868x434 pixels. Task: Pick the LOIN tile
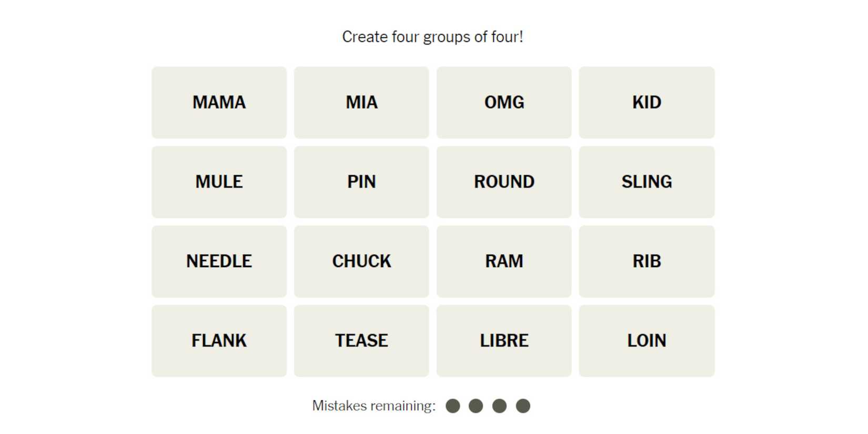[x=647, y=341]
